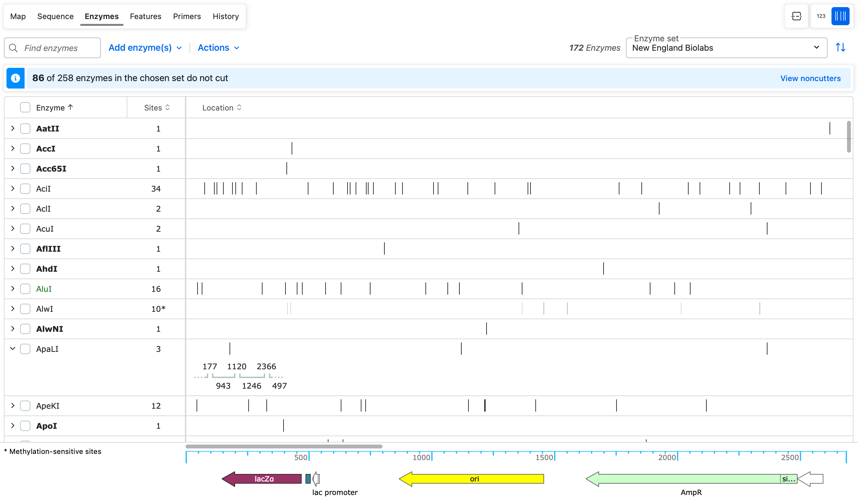
Task: Open the Add enzyme(s) dropdown
Action: tap(145, 47)
